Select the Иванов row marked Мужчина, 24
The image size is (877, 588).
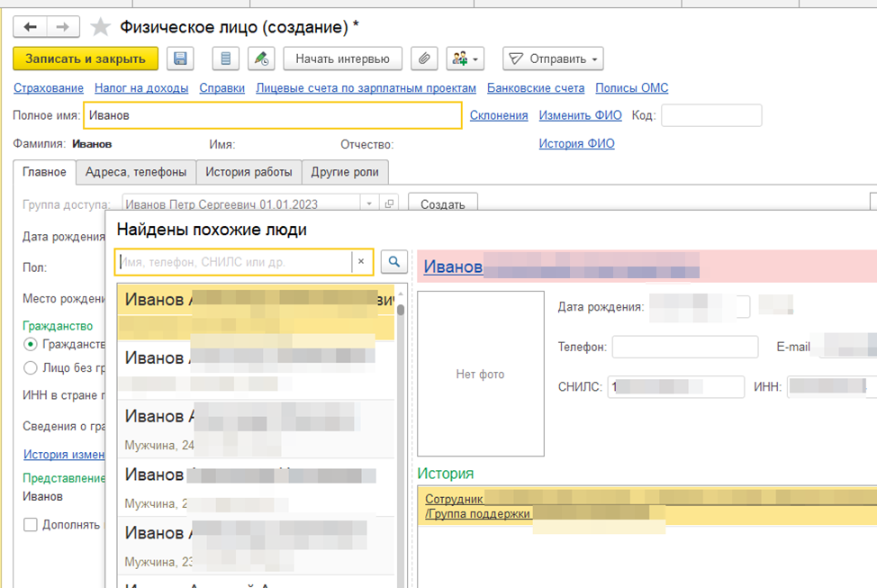tap(256, 430)
